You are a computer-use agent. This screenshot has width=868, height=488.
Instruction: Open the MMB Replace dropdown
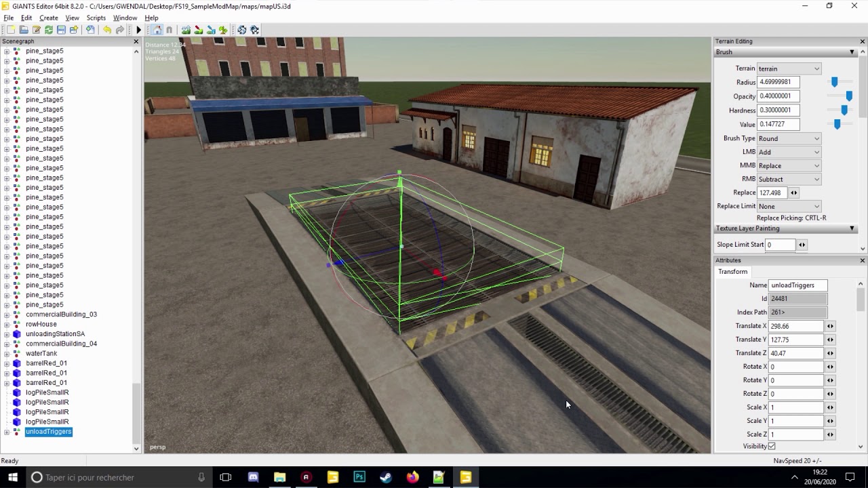[x=789, y=165]
